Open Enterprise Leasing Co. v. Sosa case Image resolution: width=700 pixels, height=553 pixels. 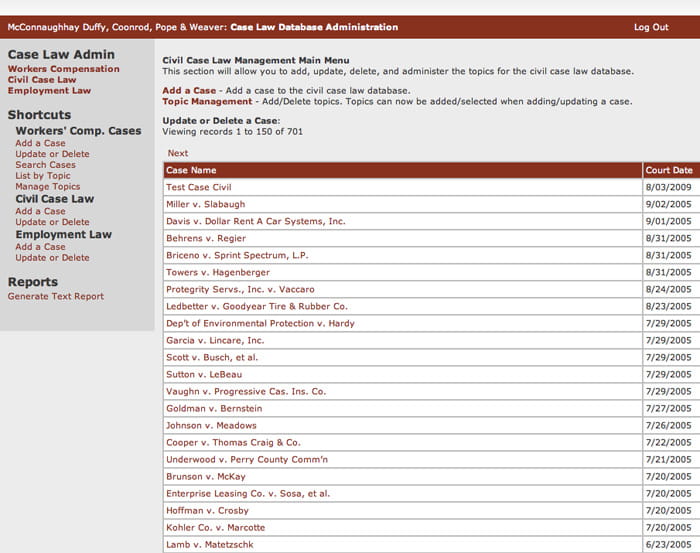pos(248,494)
